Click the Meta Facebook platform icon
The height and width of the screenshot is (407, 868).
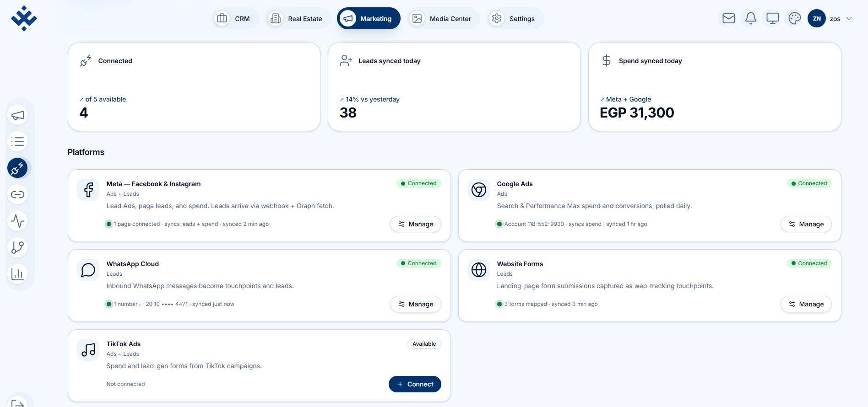click(x=88, y=190)
